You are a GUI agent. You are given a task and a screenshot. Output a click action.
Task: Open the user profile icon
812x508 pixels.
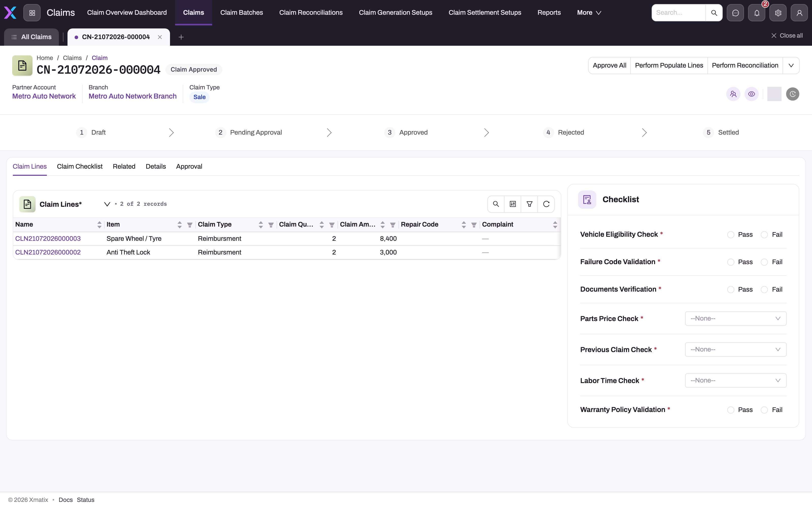(x=799, y=13)
